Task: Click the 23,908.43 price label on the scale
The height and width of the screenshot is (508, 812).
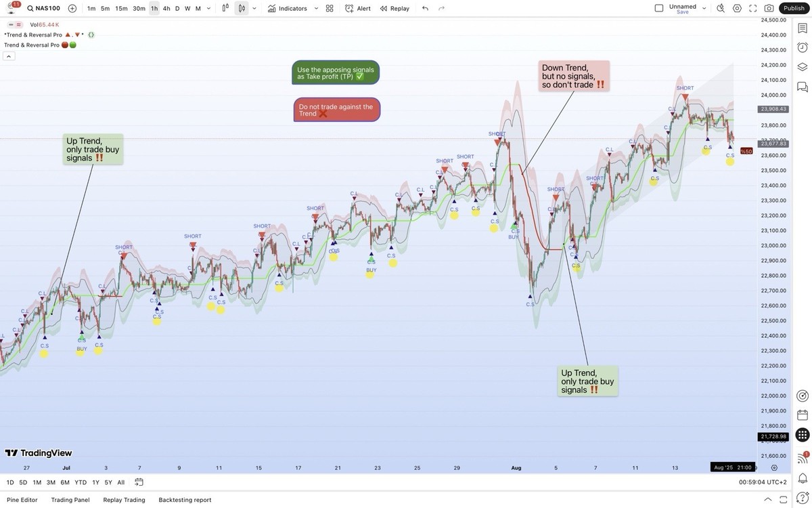Action: coord(772,108)
